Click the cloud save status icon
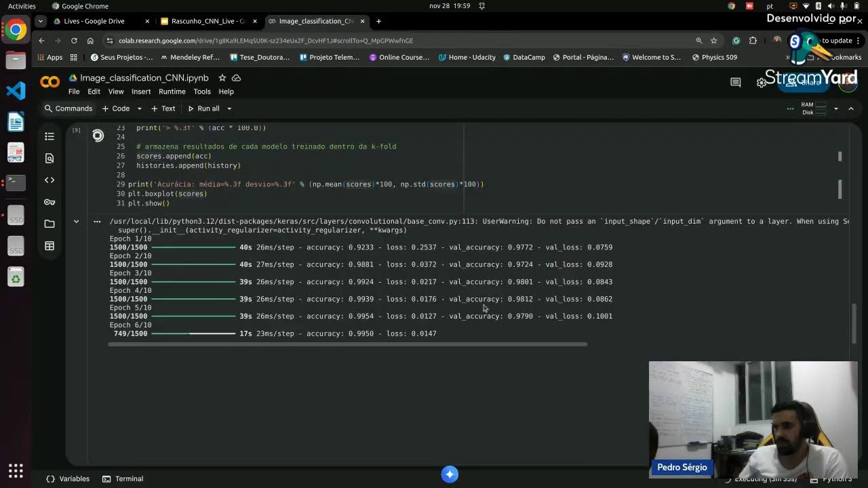Viewport: 868px width, 488px height. click(236, 78)
